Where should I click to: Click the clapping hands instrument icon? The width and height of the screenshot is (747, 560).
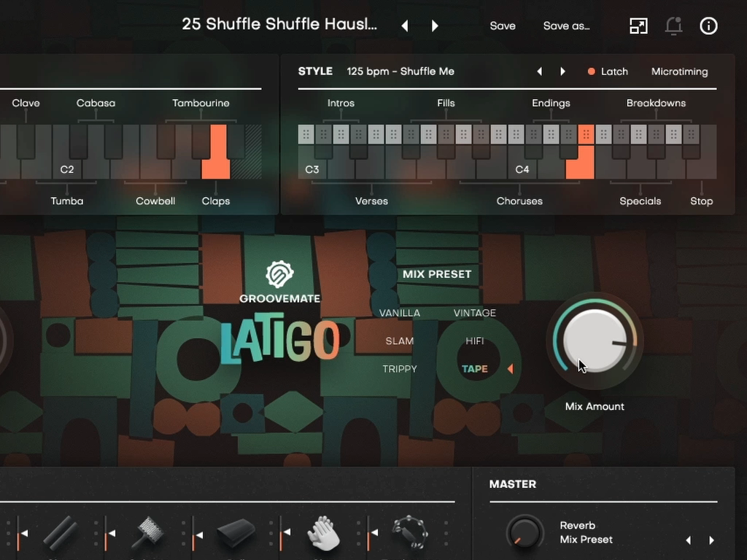pos(323,533)
